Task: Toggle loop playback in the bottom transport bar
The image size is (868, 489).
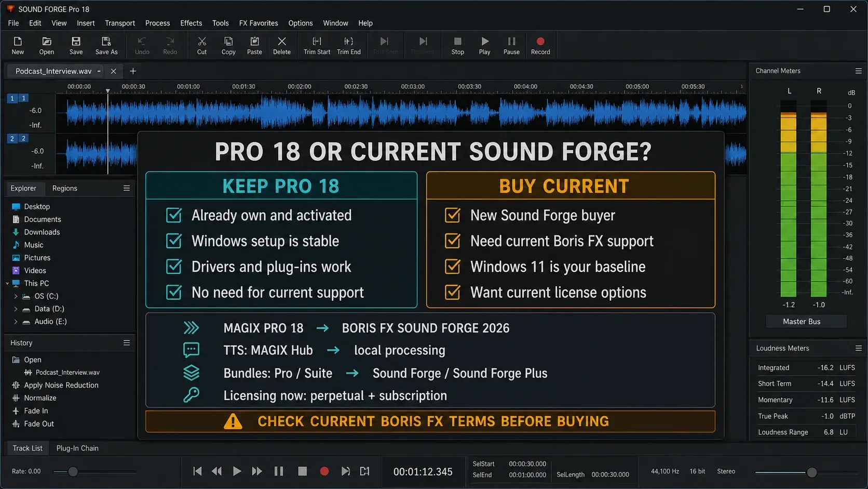Action: [x=365, y=471]
